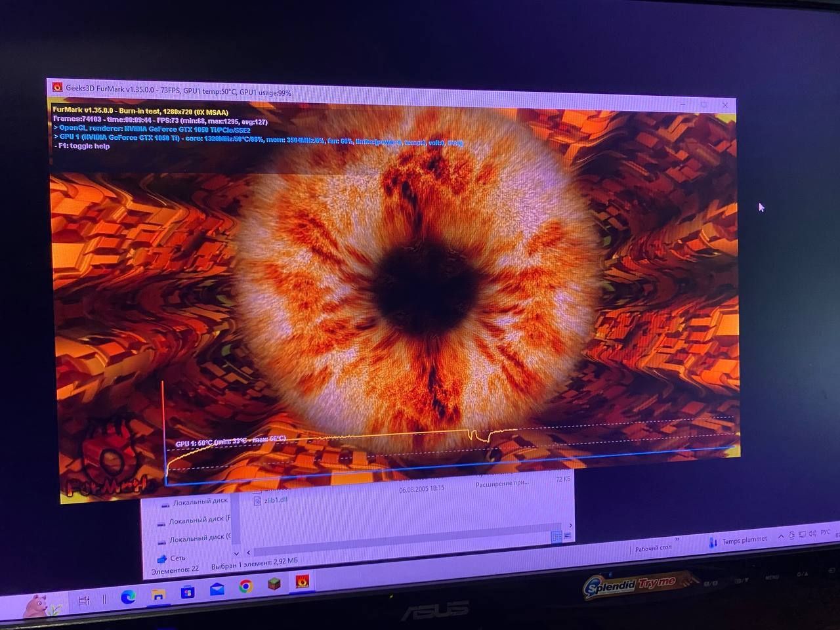Screen dimensions: 840x630
Task: Click the OpenGL renderer info line
Action: point(152,129)
